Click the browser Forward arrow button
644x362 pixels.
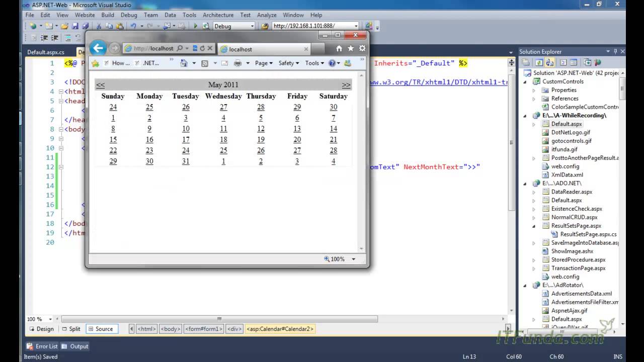(115, 48)
